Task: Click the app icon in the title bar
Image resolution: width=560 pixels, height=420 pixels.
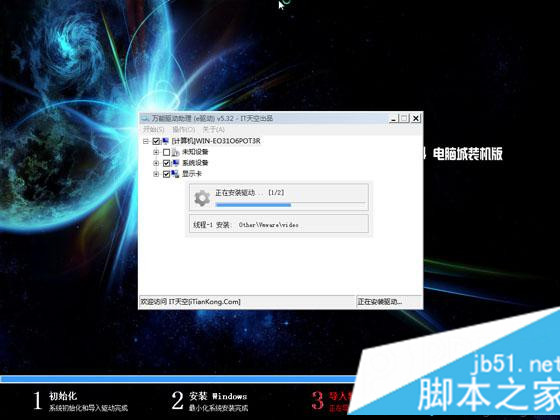Action: (x=145, y=119)
